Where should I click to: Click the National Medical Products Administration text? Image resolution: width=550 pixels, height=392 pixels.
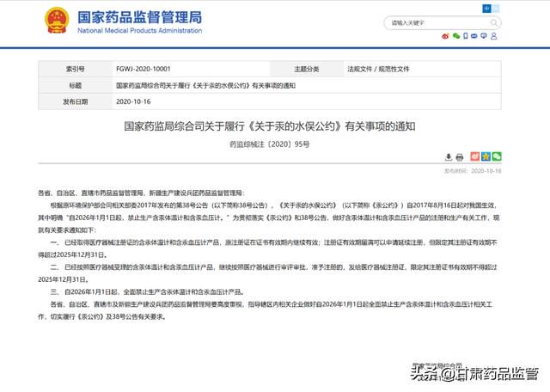139,31
